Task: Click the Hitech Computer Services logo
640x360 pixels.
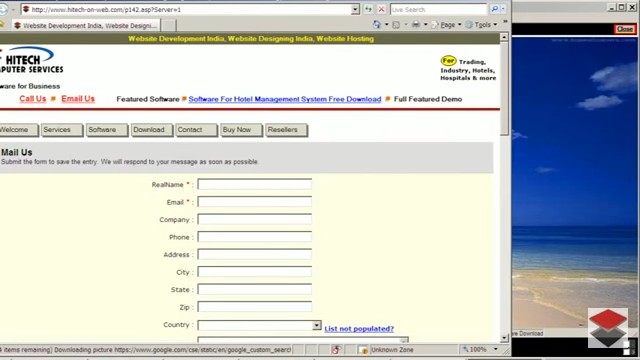Action: pos(31,60)
